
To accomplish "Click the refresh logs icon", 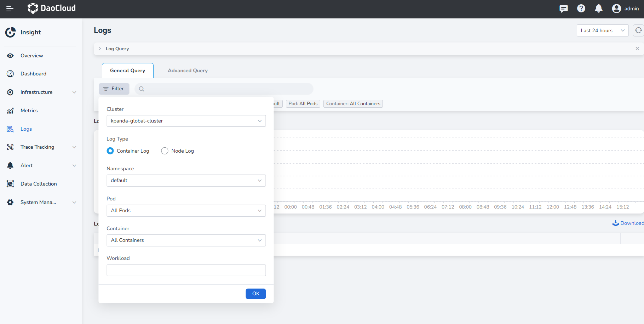I will (638, 30).
